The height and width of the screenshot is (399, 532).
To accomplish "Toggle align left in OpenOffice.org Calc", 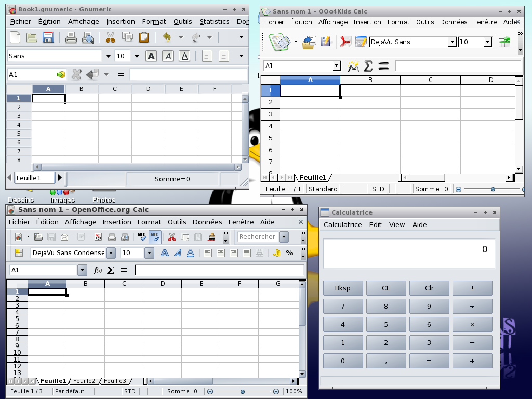I will [208, 253].
